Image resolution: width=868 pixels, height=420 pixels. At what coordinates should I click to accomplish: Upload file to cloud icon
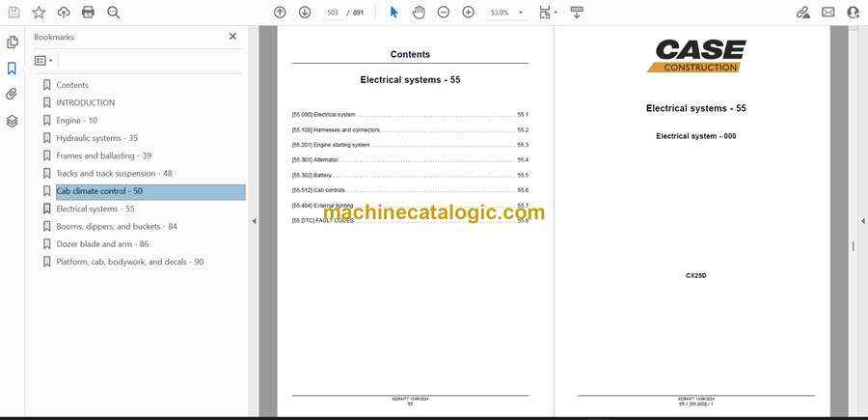64,13
